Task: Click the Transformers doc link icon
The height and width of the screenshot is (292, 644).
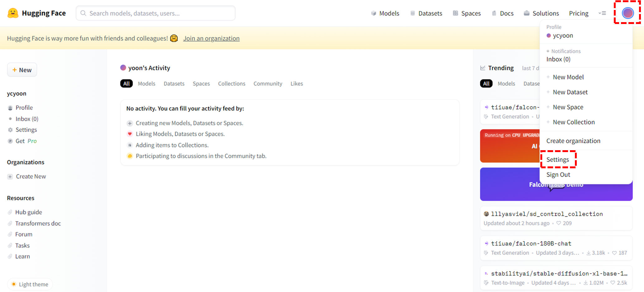Action: (x=10, y=223)
